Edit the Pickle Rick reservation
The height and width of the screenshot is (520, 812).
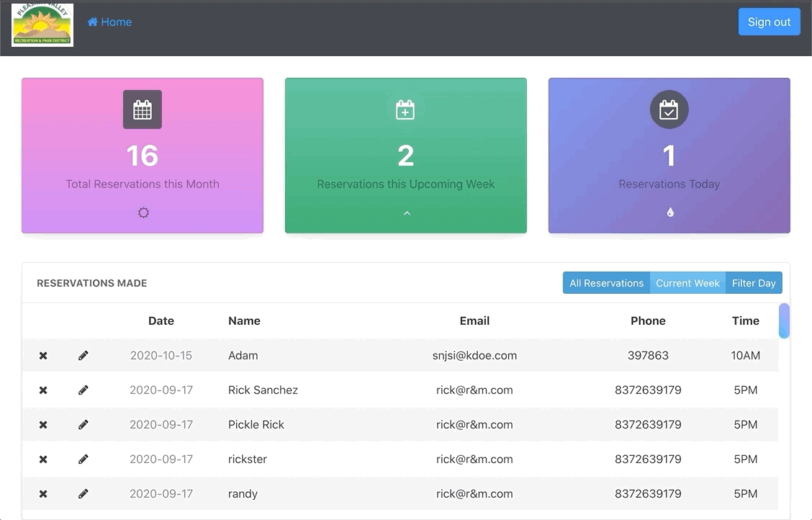click(x=84, y=425)
